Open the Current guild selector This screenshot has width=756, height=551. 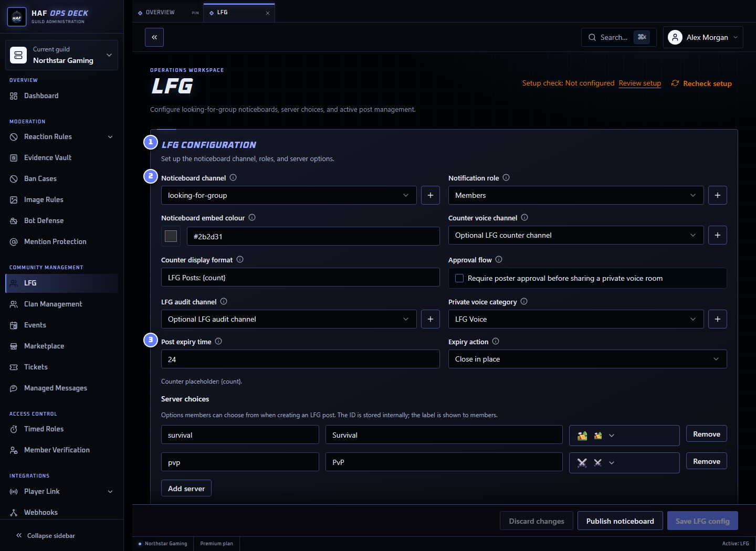[x=61, y=55]
